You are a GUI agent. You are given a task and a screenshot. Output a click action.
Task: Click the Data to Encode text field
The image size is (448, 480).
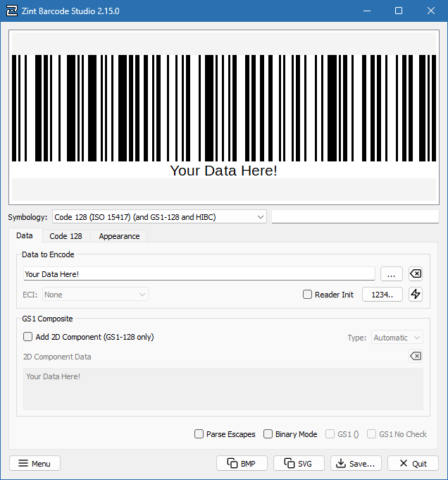199,273
